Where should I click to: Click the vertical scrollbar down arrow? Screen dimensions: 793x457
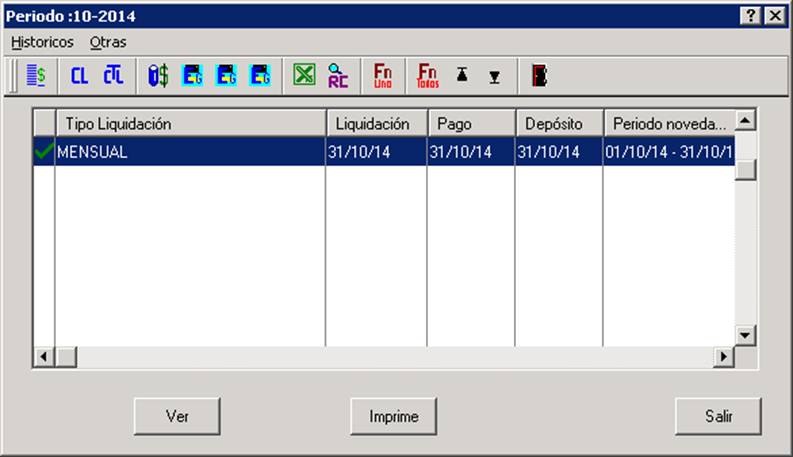click(x=745, y=335)
